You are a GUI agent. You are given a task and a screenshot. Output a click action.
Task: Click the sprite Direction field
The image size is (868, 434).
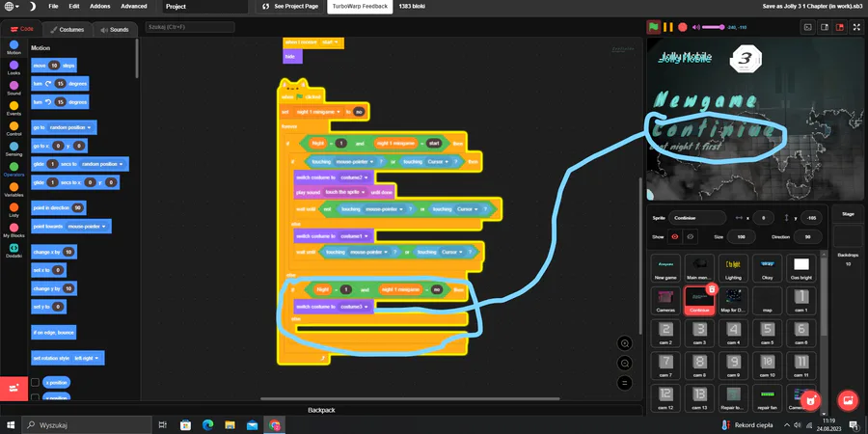click(807, 236)
